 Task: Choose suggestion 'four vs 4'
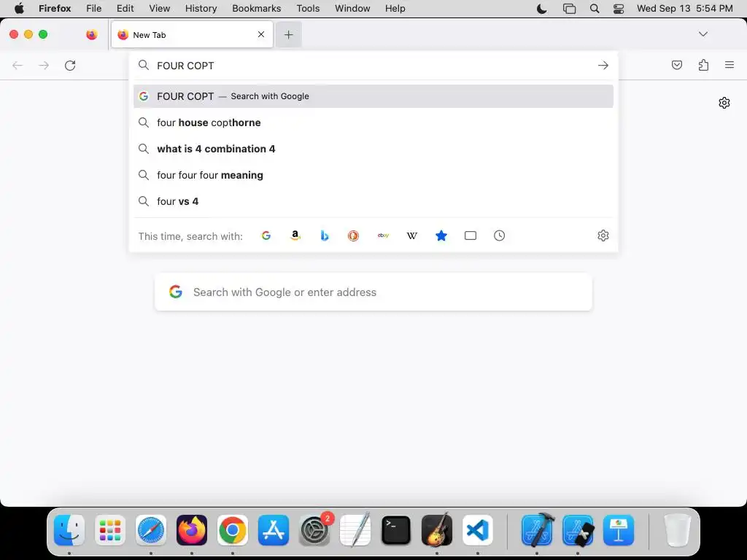(373, 201)
